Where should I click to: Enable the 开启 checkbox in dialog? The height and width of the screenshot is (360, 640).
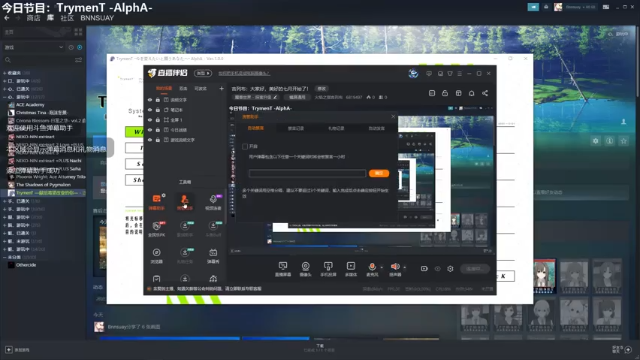(x=245, y=146)
